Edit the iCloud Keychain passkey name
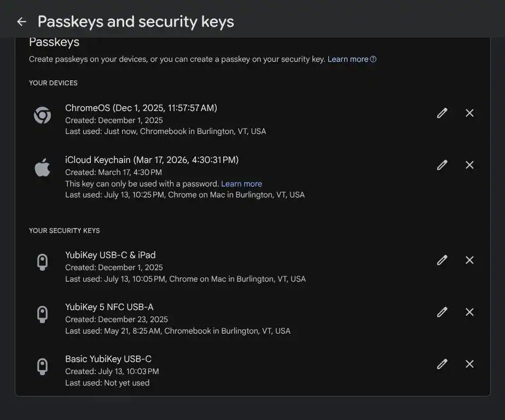Viewport: 505px width, 420px height. [442, 165]
